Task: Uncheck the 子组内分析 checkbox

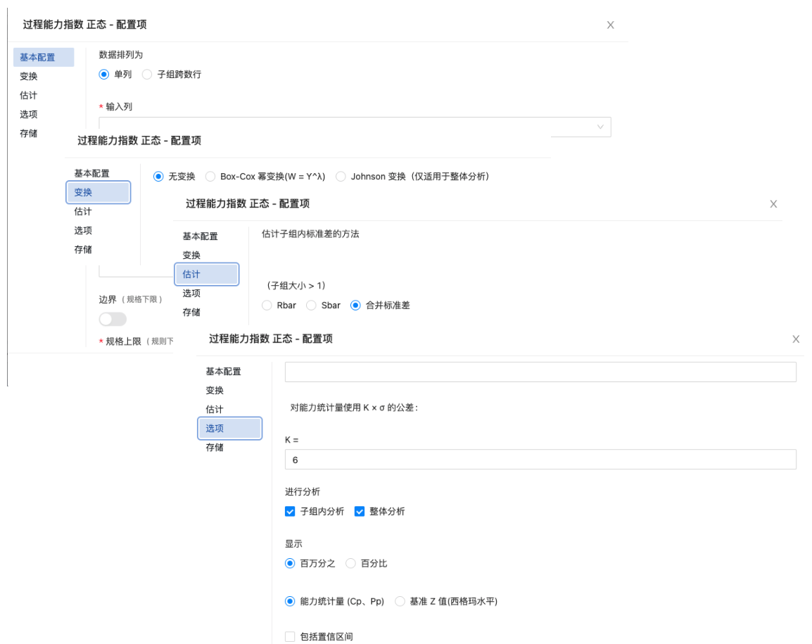Action: [x=290, y=512]
